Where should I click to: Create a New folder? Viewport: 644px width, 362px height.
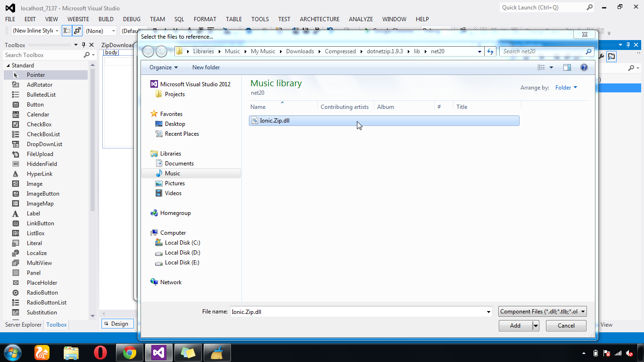pyautogui.click(x=206, y=67)
